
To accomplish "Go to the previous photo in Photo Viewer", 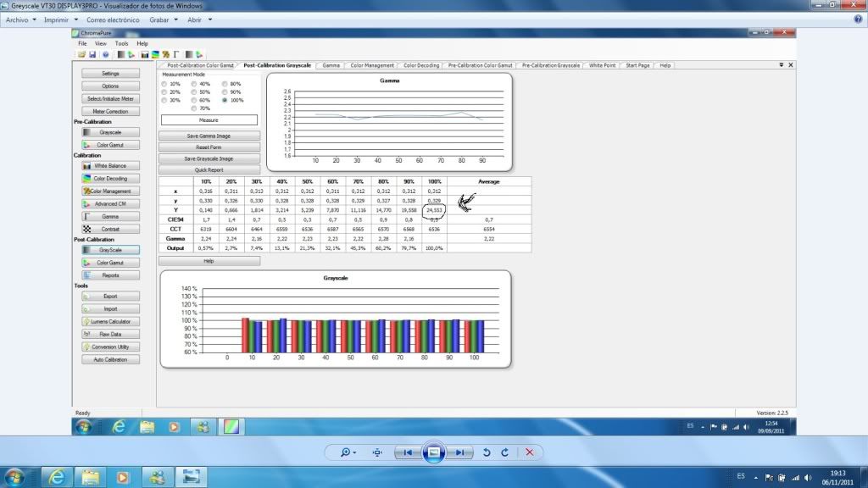I will [408, 452].
